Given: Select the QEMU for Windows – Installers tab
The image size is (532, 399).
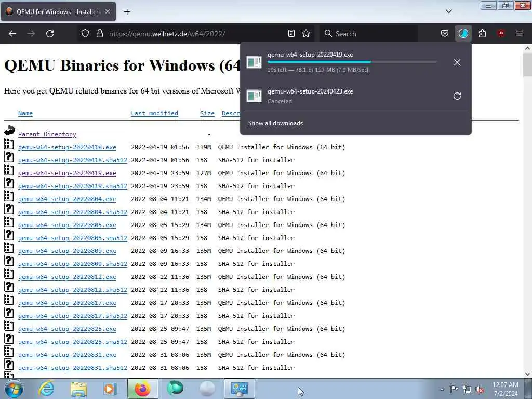Looking at the screenshot, I should (x=58, y=12).
